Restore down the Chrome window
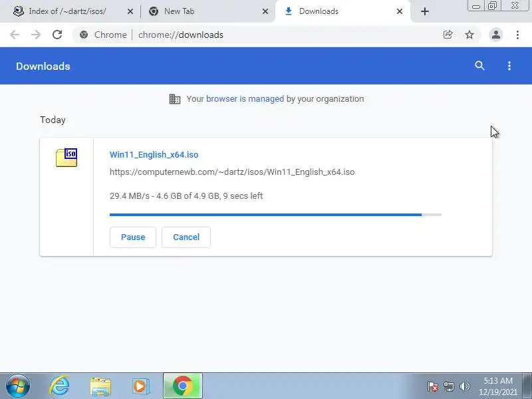This screenshot has height=399, width=532. [x=492, y=6]
